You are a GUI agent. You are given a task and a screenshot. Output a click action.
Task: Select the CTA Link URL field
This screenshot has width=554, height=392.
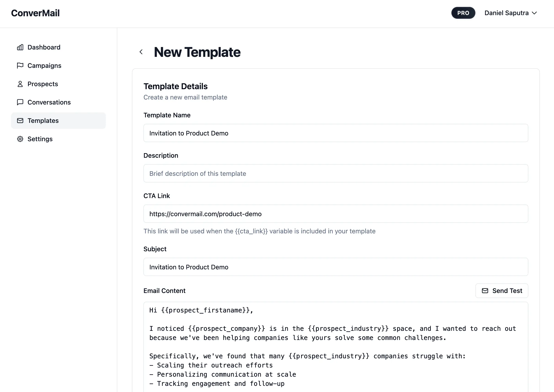pyautogui.click(x=336, y=214)
